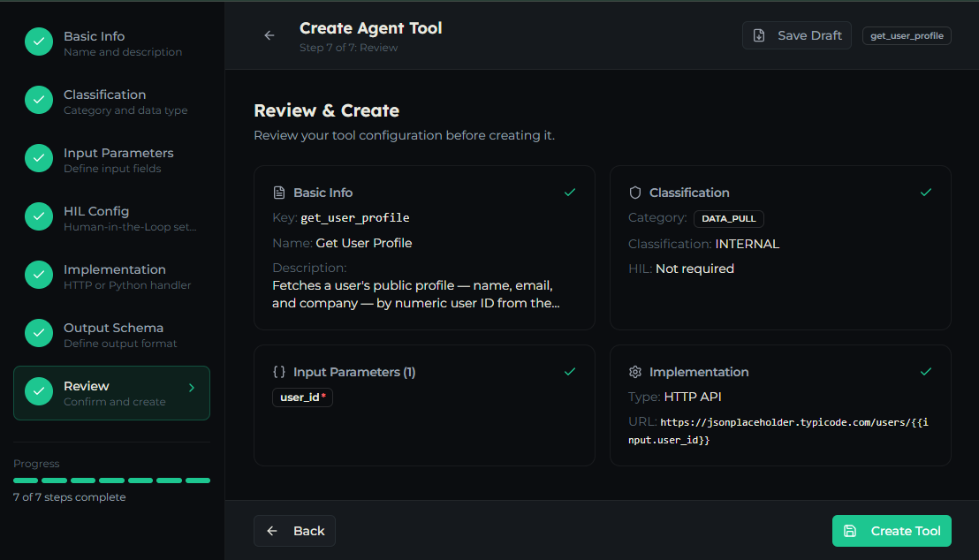The image size is (979, 560).
Task: Open the HIL Config step
Action: coord(111,218)
